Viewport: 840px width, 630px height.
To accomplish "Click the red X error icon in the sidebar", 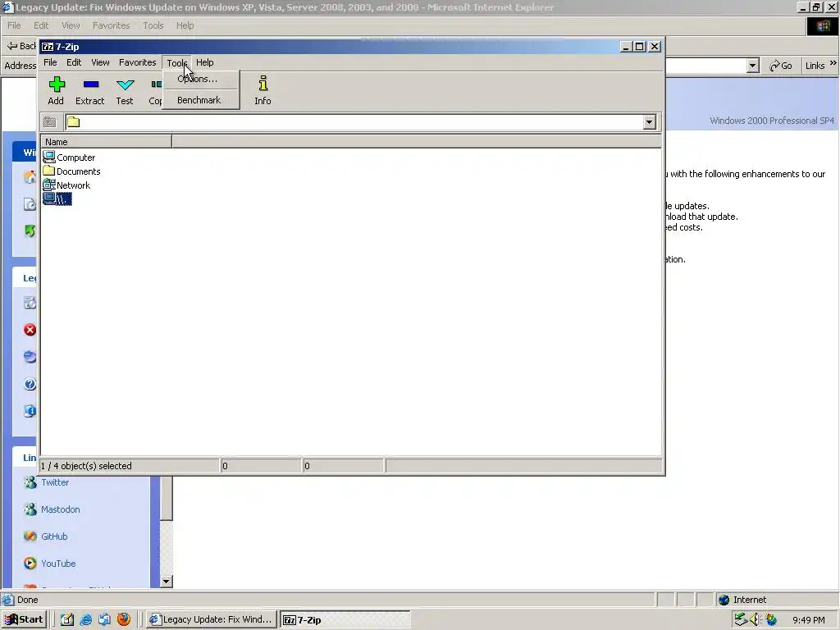I will pos(30,330).
